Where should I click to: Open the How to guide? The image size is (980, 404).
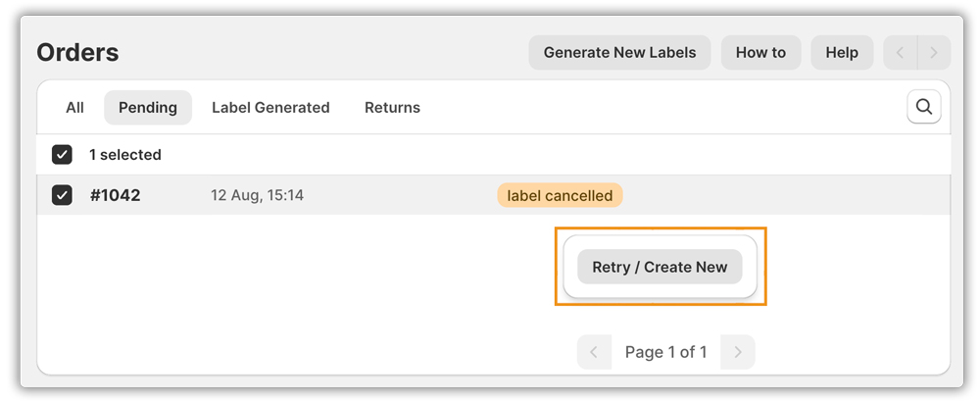click(760, 53)
